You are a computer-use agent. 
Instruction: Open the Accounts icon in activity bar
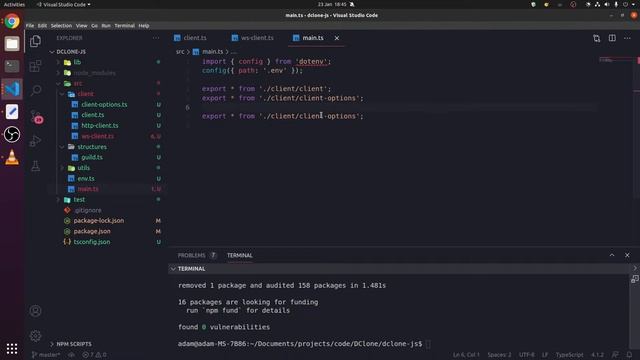point(36,311)
